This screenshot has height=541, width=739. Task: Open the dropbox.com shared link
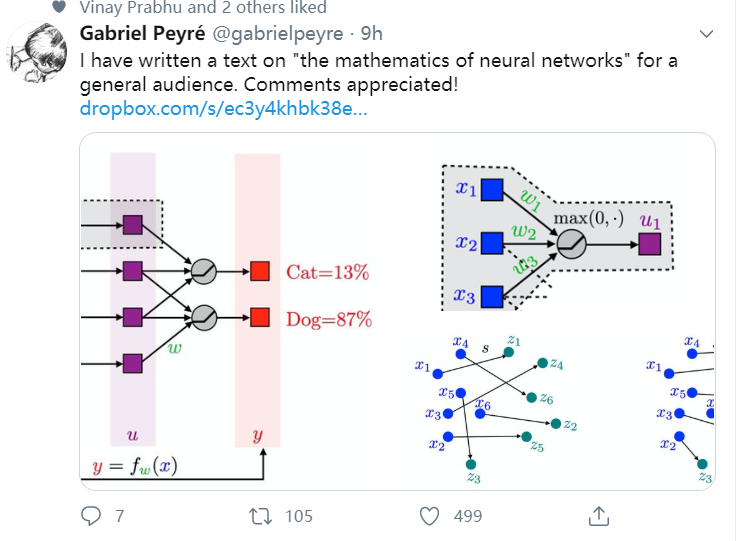[223, 108]
